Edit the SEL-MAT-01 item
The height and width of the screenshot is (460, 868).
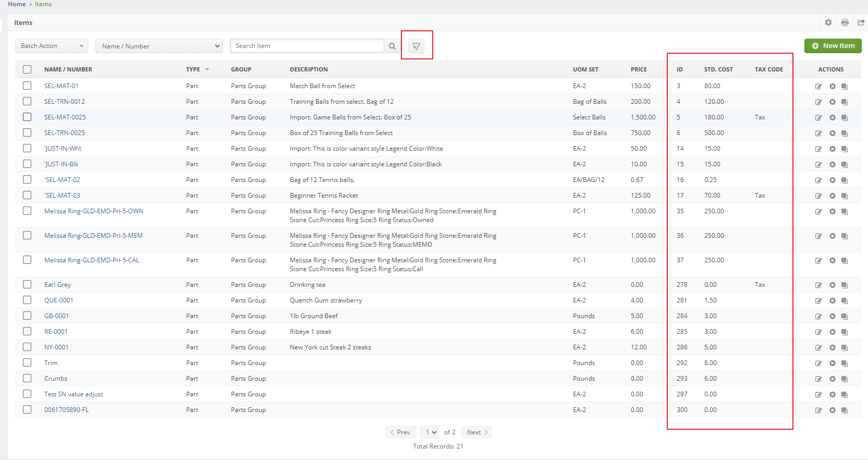click(x=818, y=87)
